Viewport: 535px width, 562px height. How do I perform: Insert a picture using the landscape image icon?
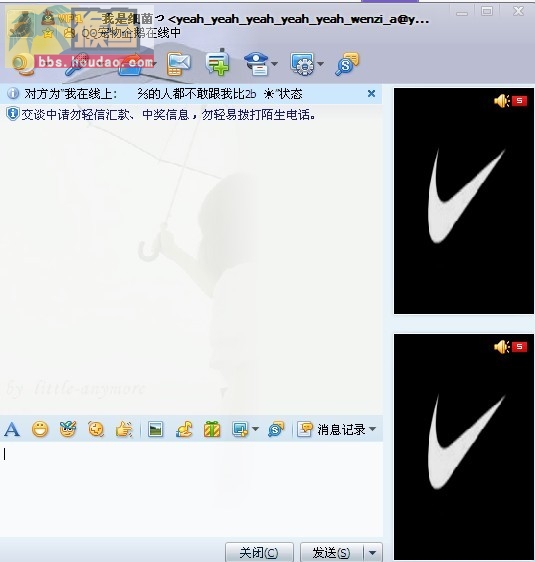156,429
